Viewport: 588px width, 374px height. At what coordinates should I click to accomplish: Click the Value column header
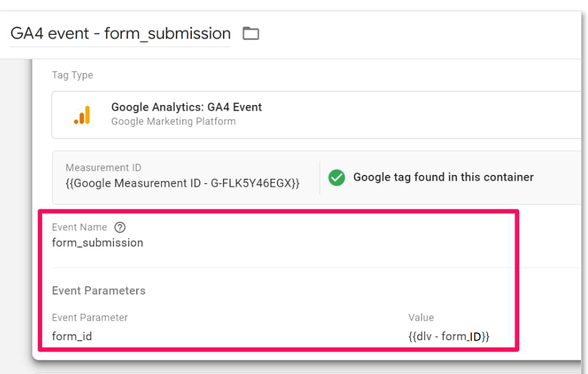[x=421, y=317]
